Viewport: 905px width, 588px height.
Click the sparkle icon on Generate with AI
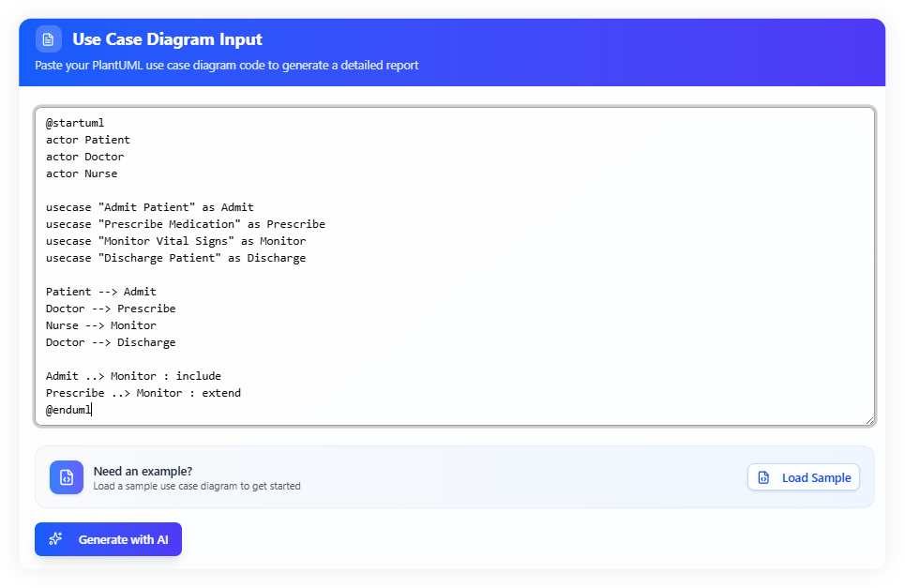[56, 539]
